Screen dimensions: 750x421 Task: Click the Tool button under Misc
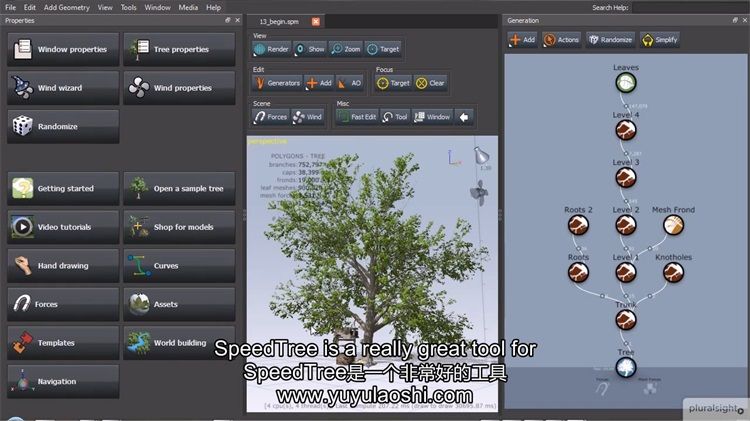tap(395, 117)
